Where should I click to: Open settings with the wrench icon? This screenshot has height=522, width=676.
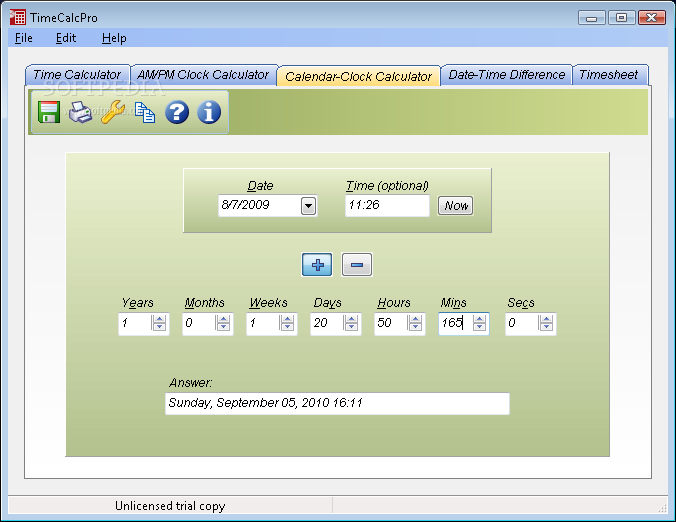coord(113,112)
